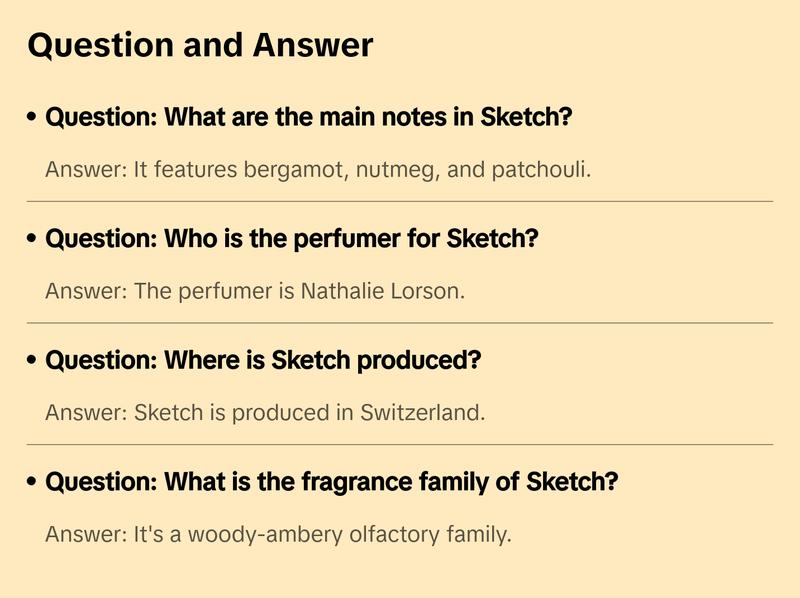Click the divider line below the perfumer answer

coord(400,323)
